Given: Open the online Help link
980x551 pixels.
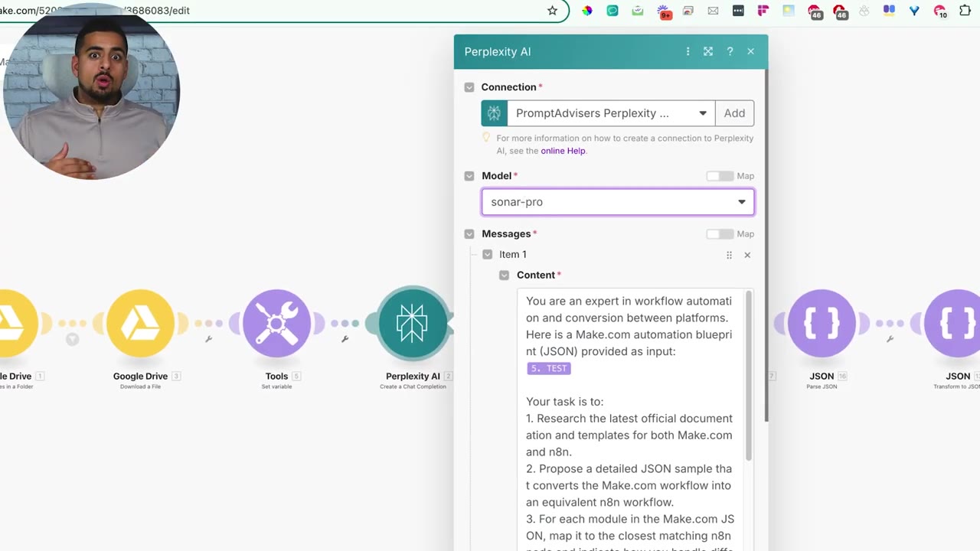Looking at the screenshot, I should click(x=563, y=151).
